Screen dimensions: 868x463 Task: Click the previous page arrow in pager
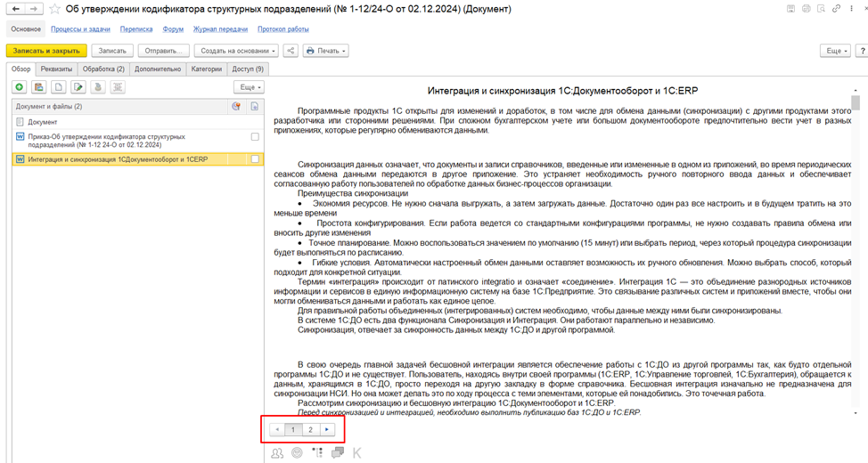277,429
